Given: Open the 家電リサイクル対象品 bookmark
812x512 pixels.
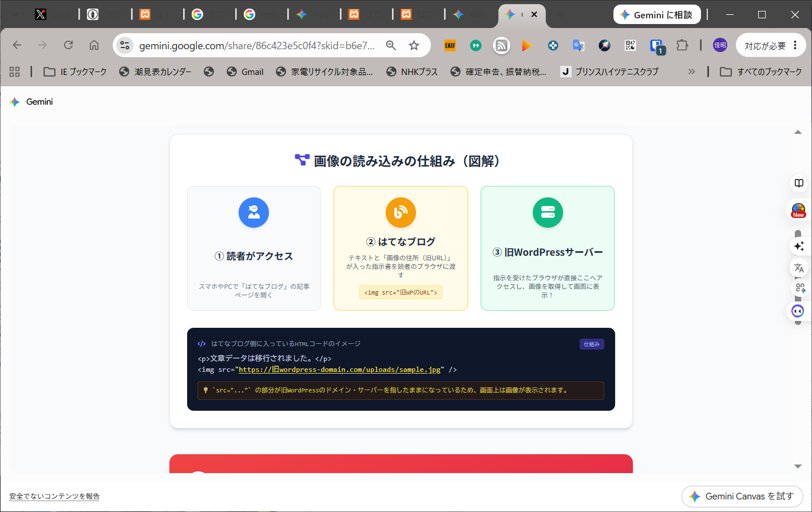Looking at the screenshot, I should point(324,72).
